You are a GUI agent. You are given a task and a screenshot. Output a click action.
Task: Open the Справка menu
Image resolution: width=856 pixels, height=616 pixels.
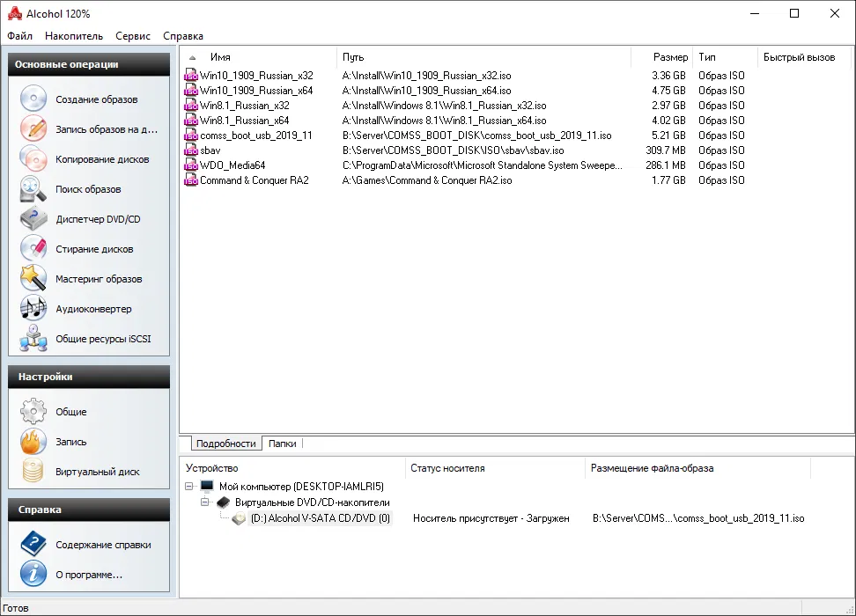point(183,36)
